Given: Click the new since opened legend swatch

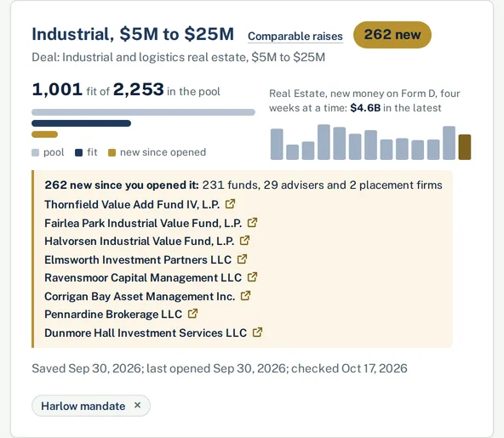Looking at the screenshot, I should click(x=112, y=152).
